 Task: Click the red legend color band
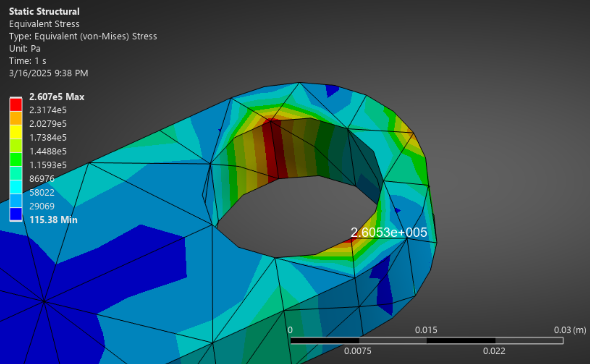pos(16,105)
